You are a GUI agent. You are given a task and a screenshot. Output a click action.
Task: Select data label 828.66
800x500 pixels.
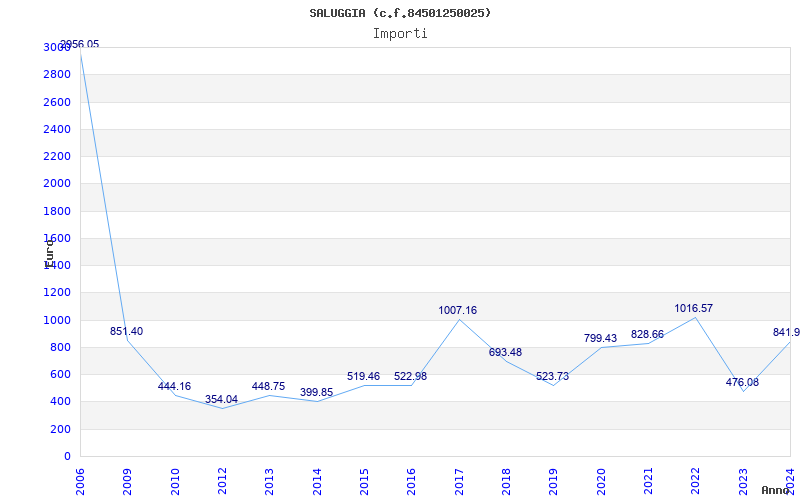[647, 334]
